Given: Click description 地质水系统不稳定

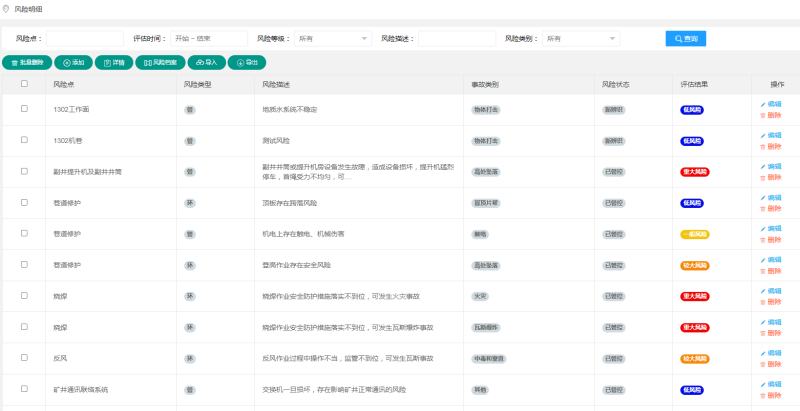Looking at the screenshot, I should click(x=290, y=110).
